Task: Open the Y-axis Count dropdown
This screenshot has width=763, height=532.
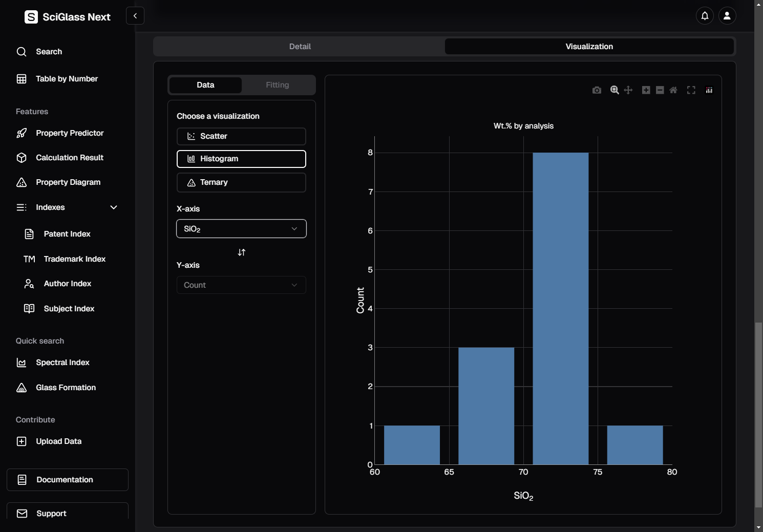Action: click(x=241, y=285)
